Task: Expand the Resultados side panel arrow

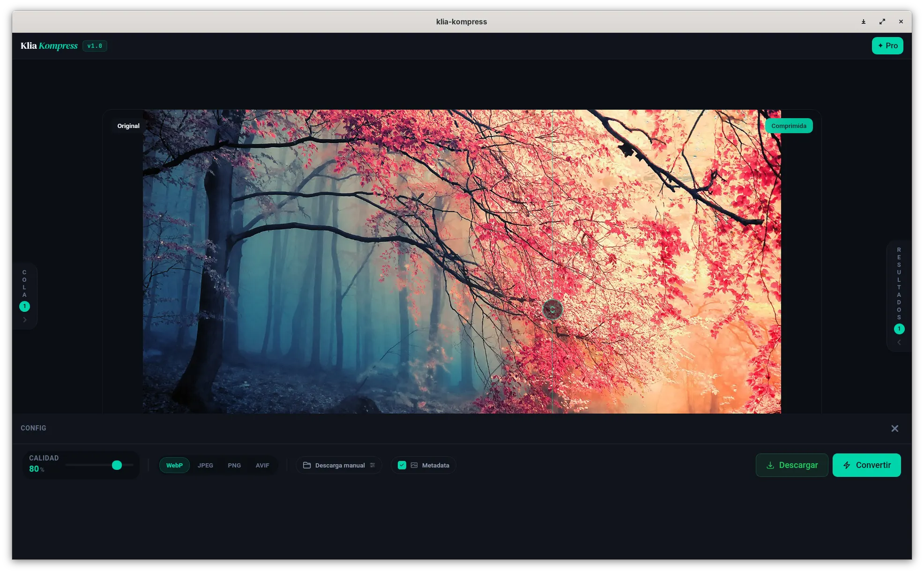Action: [899, 342]
